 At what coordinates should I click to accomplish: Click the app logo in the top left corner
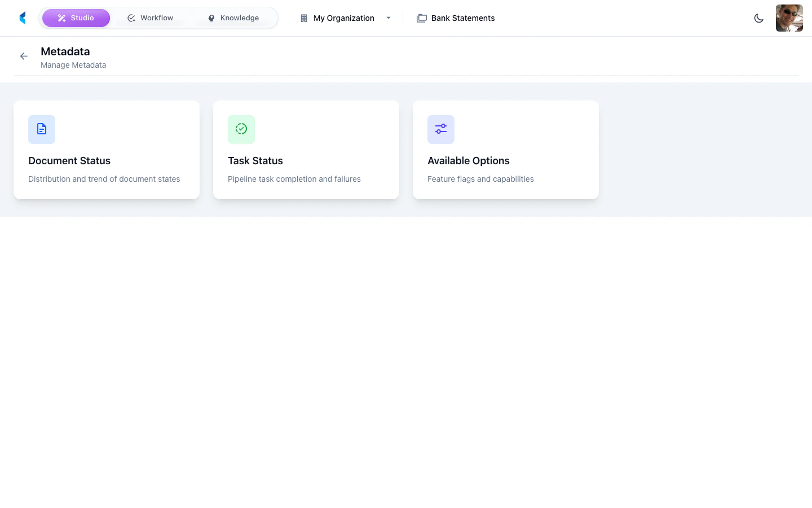[22, 17]
